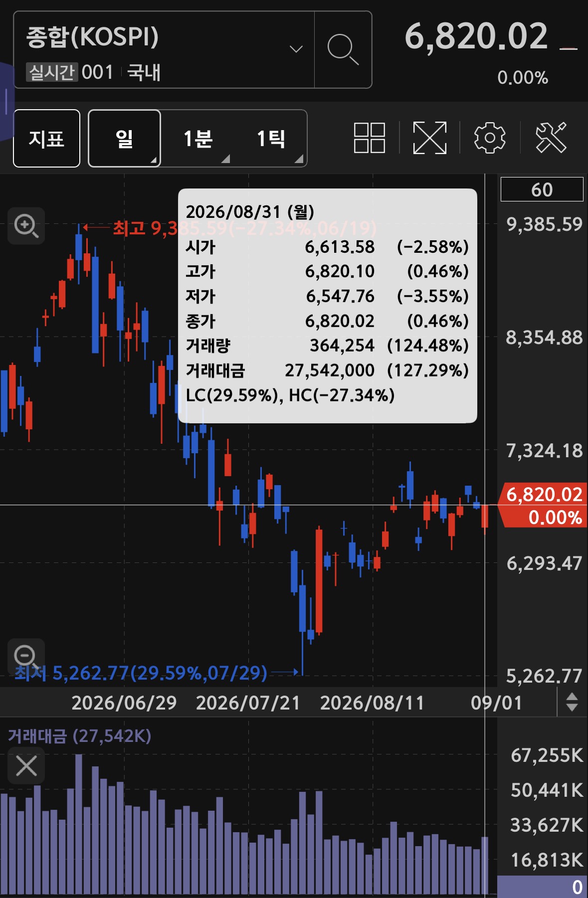Click the 16,813K volume axis label
The width and height of the screenshot is (588, 898).
pyautogui.click(x=547, y=860)
